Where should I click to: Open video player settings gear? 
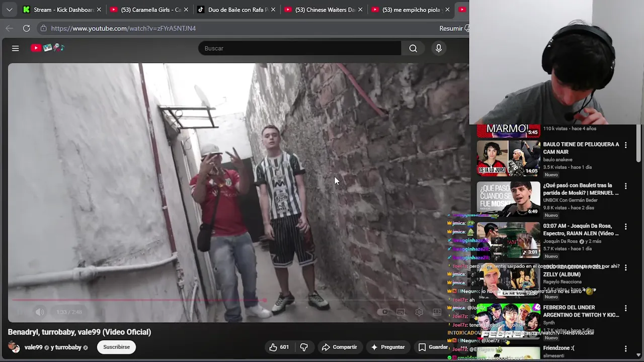click(419, 312)
